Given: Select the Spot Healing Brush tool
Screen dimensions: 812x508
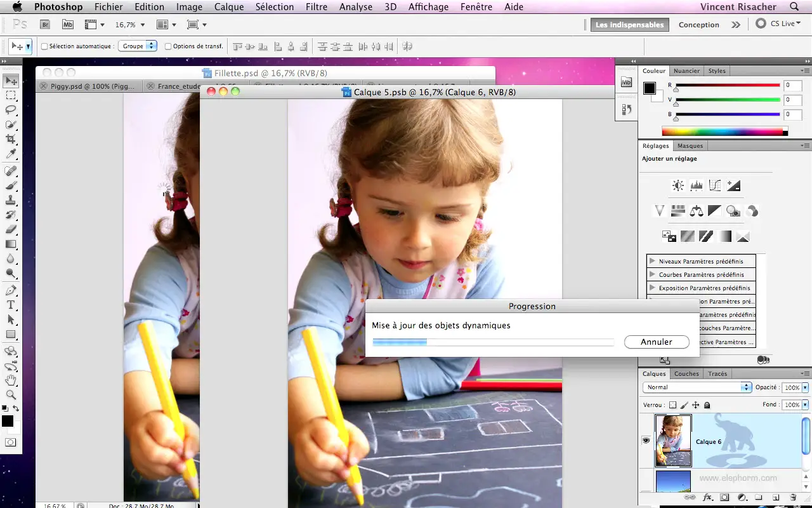Looking at the screenshot, I should (11, 171).
